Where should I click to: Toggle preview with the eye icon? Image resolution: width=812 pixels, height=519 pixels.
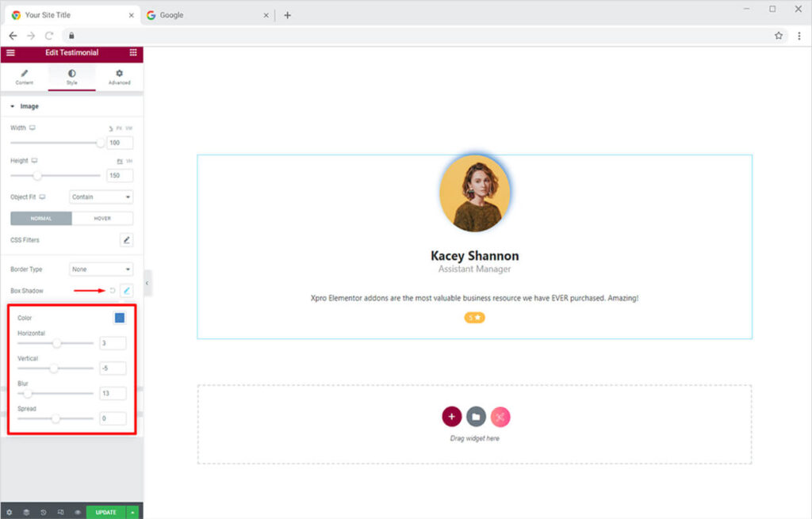point(78,512)
